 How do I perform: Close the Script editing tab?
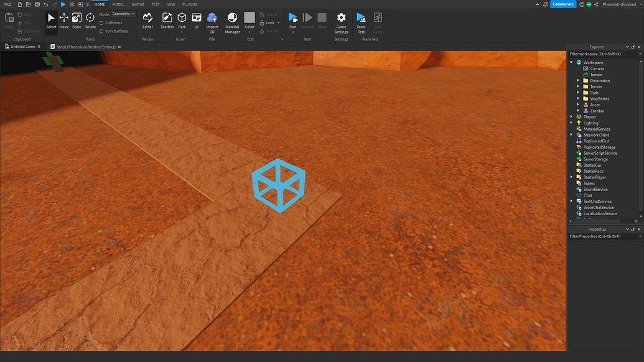tap(119, 47)
